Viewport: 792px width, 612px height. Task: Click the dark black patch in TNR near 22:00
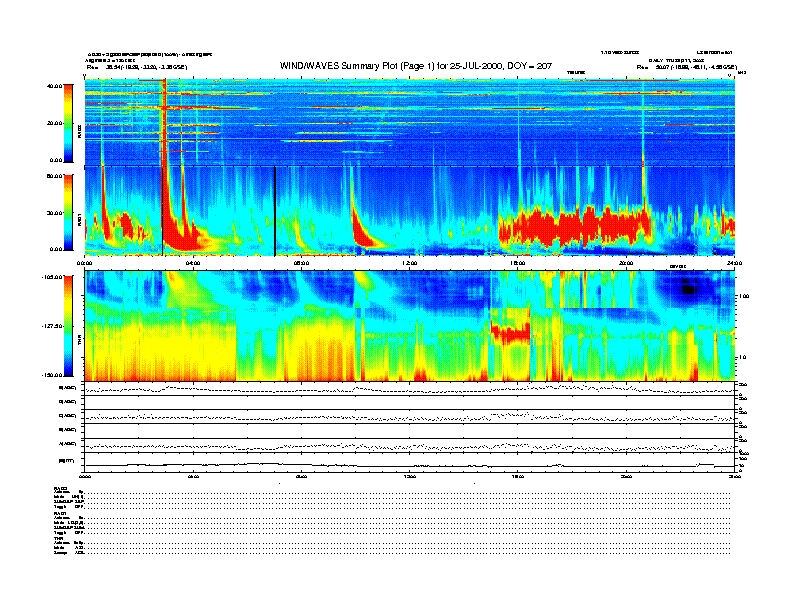click(x=688, y=288)
